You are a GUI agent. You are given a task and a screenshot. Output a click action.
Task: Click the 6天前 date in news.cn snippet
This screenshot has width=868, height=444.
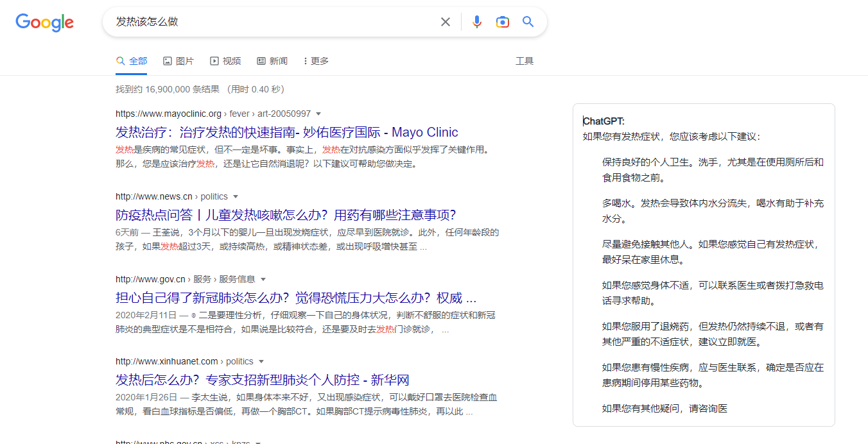pyautogui.click(x=127, y=233)
